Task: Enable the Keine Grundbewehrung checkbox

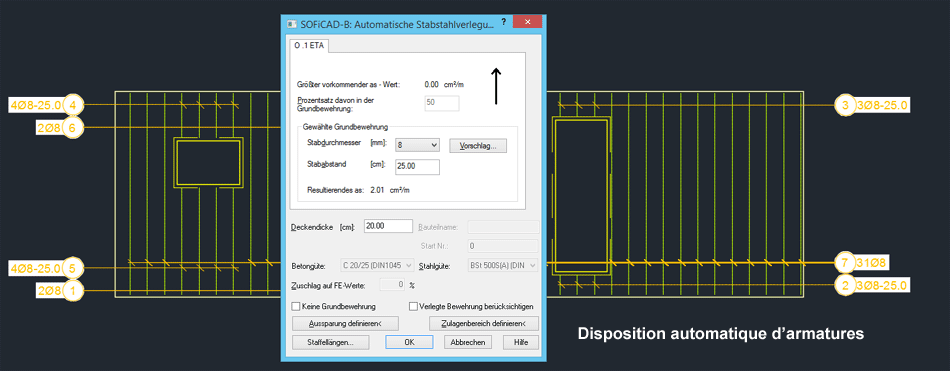Action: 296,307
